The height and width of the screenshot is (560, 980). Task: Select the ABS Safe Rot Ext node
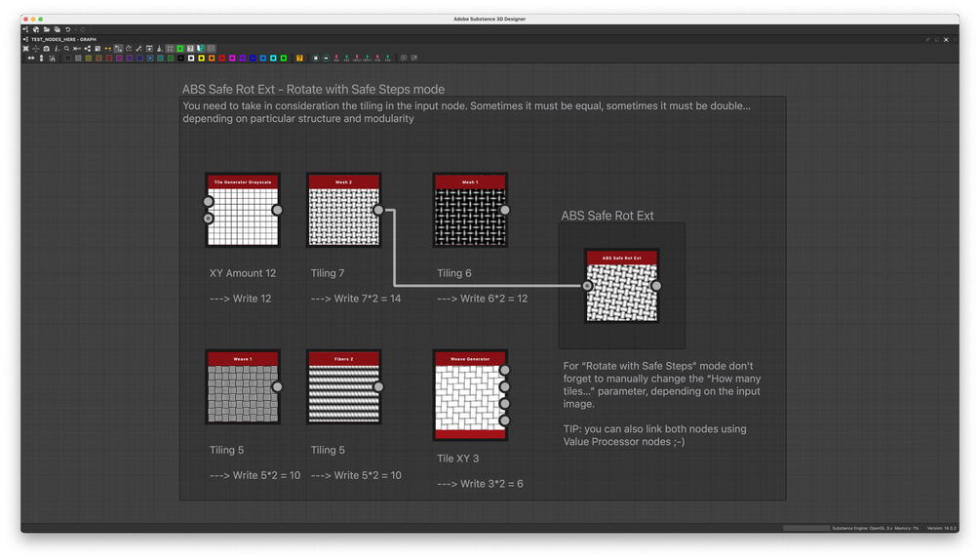[622, 286]
